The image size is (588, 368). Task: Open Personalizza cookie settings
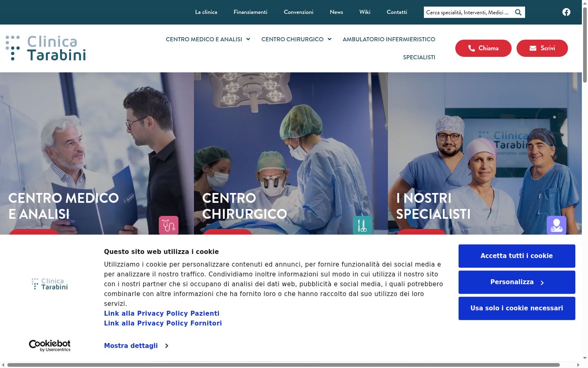(517, 282)
